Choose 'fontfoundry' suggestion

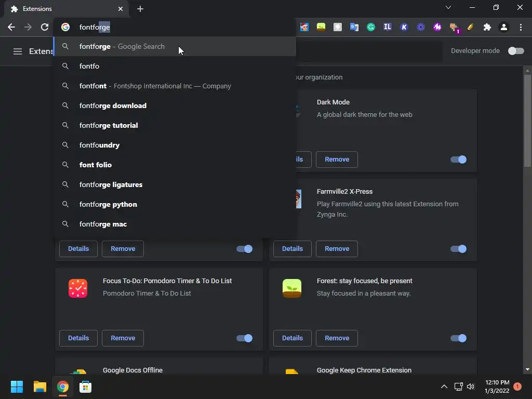tap(175, 145)
